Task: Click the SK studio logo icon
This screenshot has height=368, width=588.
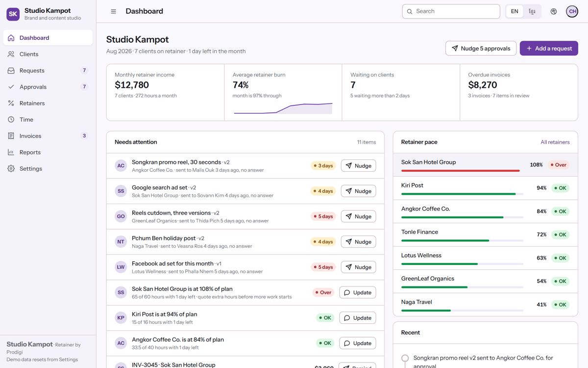Action: (13, 14)
